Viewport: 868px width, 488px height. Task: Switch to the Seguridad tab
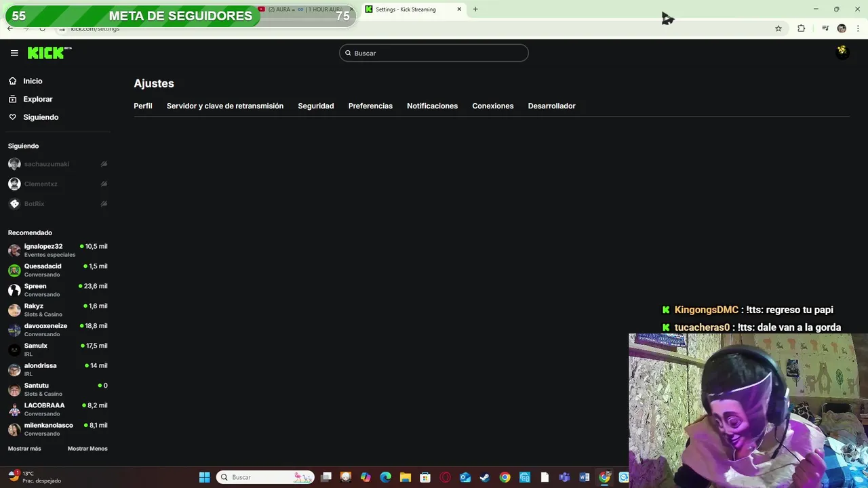tap(316, 106)
